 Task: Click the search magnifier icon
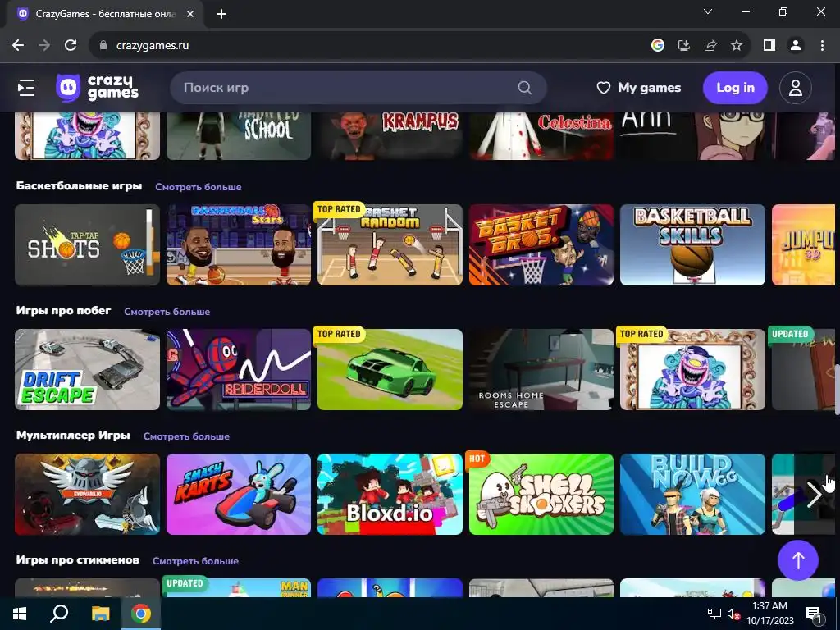525,88
